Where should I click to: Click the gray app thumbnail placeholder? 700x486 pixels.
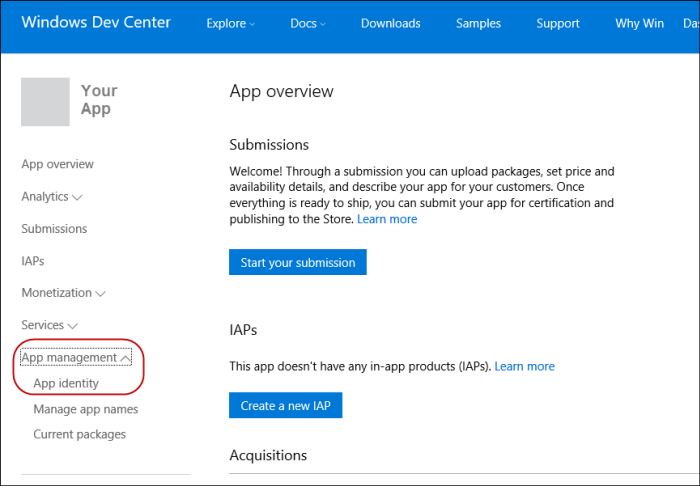click(x=45, y=102)
